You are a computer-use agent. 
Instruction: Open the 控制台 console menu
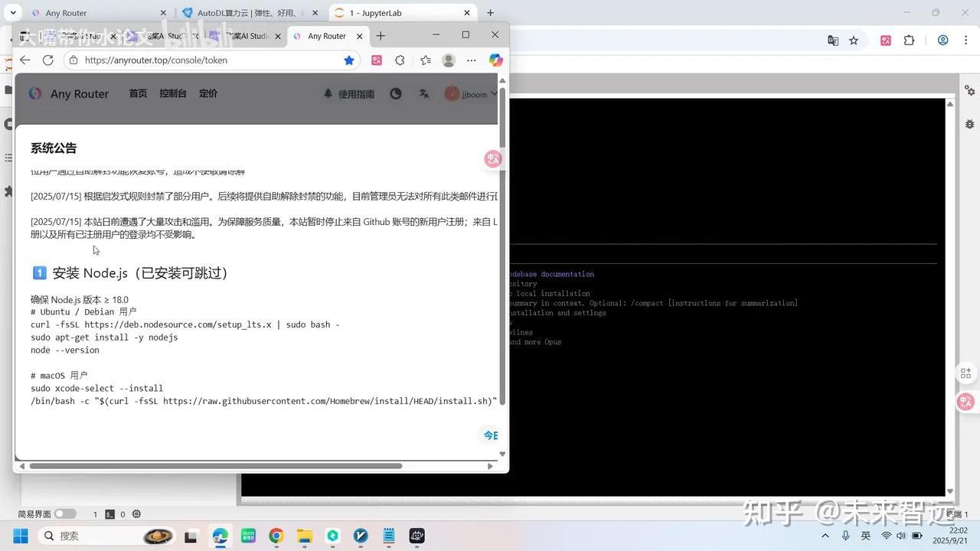(x=172, y=93)
